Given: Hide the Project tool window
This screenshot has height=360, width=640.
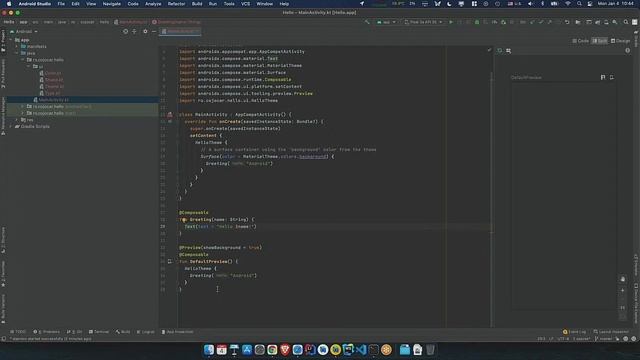Looking at the screenshot, I should point(153,31).
